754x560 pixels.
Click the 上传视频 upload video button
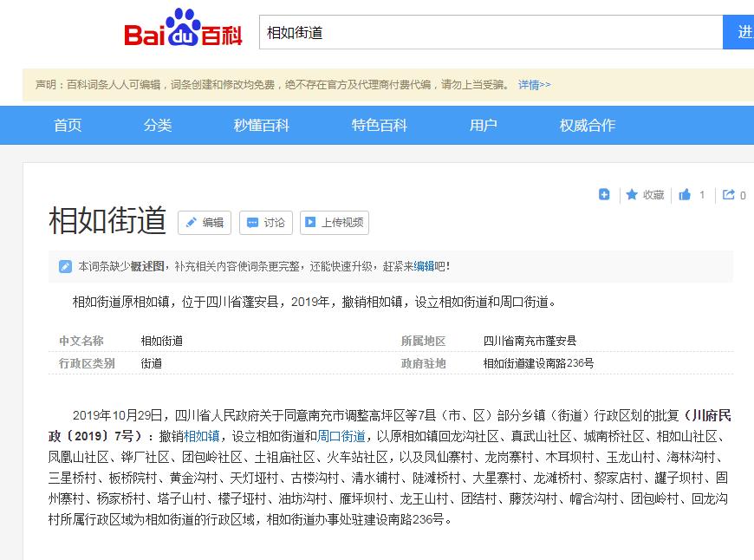click(335, 223)
